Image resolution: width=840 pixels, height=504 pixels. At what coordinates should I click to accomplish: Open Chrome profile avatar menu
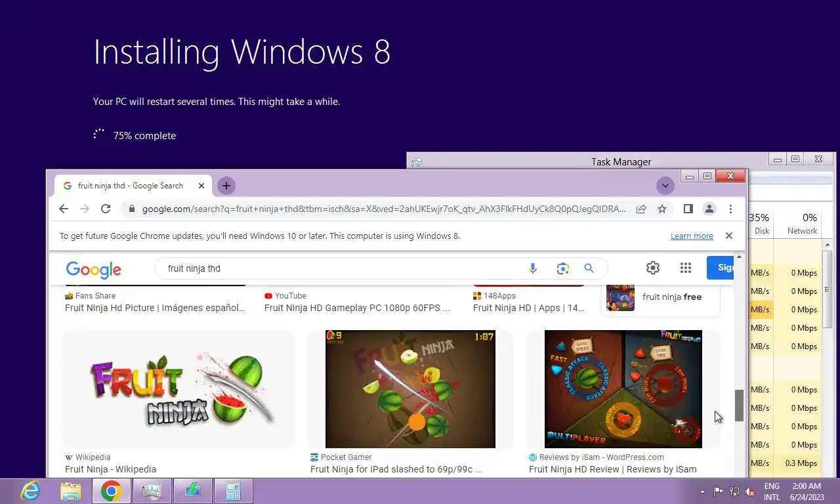[x=709, y=209]
